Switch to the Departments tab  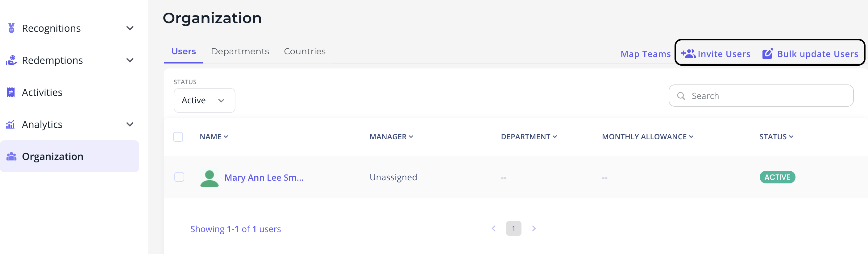coord(240,51)
